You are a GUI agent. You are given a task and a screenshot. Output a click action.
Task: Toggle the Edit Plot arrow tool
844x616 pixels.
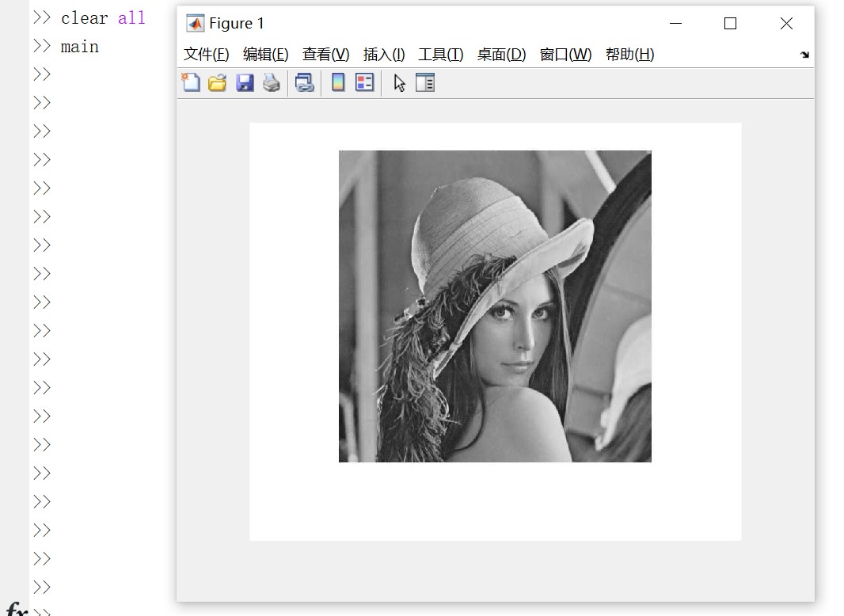tap(399, 82)
